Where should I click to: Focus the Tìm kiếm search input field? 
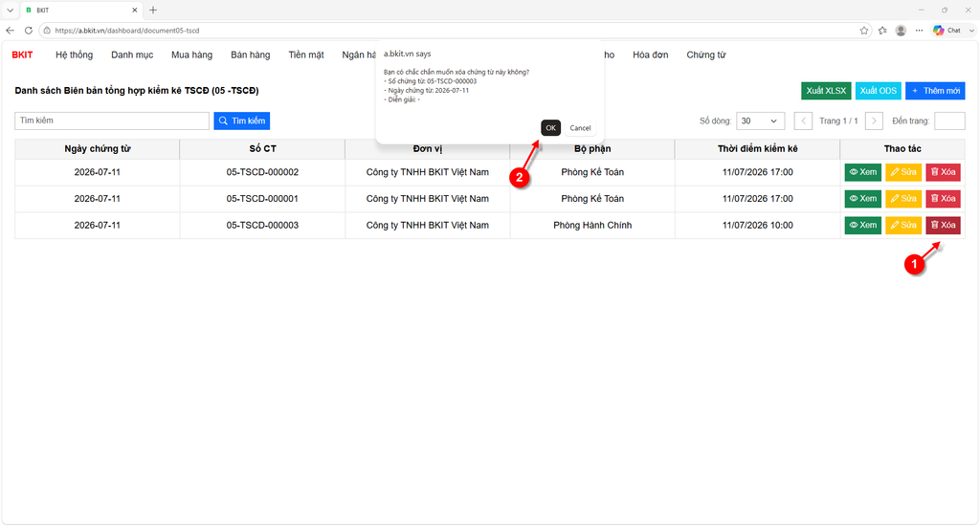tap(112, 121)
